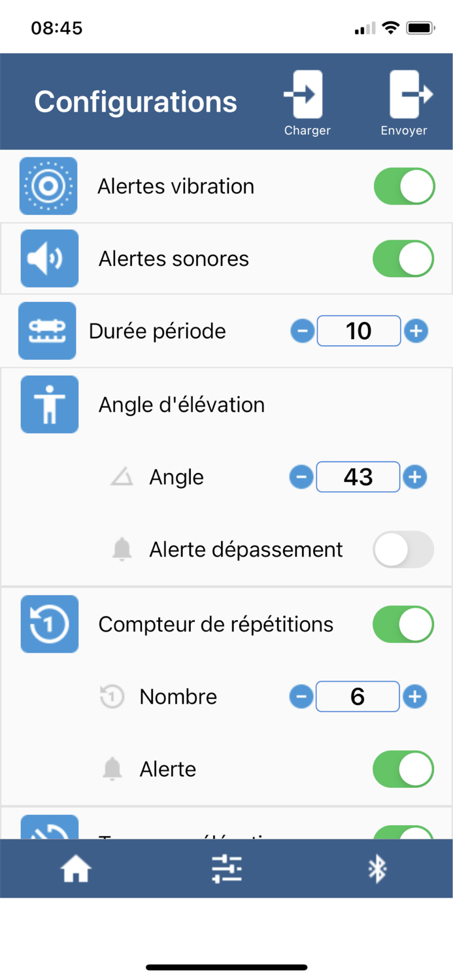Turn off Alertes sonores
Image resolution: width=453 pixels, height=980 pixels.
pyautogui.click(x=403, y=258)
